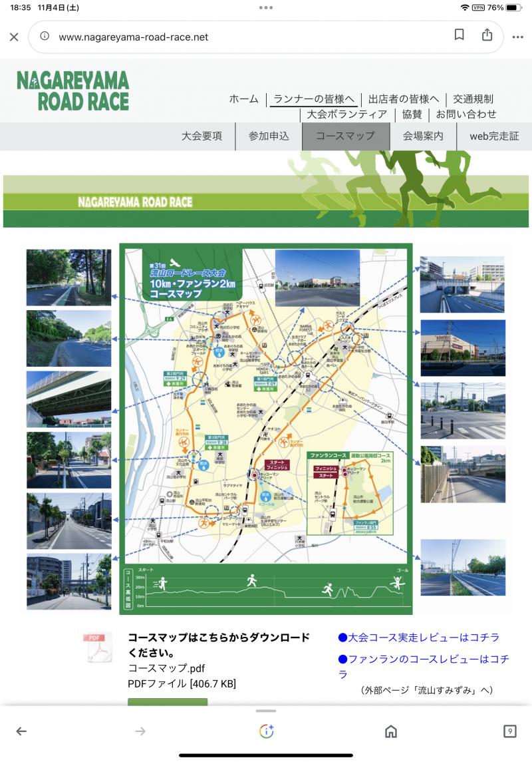
Task: Switch to 参加申込 tab
Action: coord(269,136)
